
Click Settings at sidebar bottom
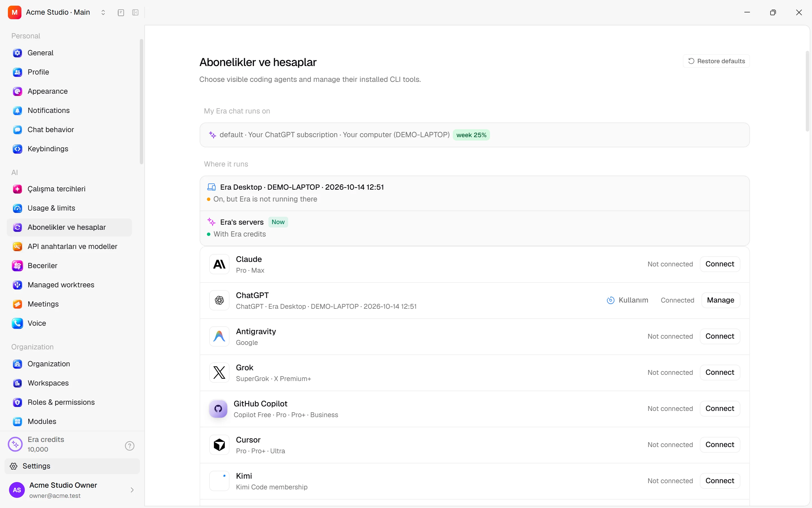[72, 466]
